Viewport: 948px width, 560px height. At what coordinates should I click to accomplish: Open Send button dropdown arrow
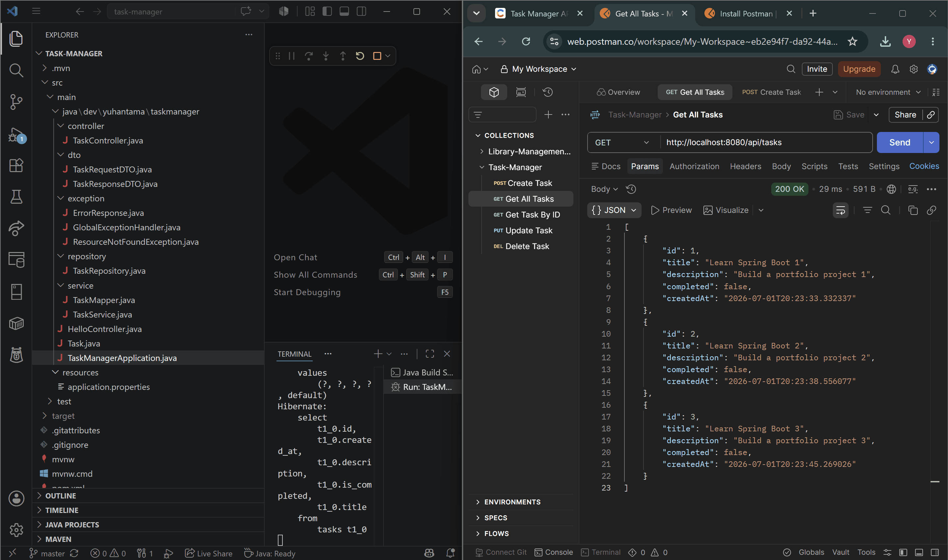coord(931,142)
